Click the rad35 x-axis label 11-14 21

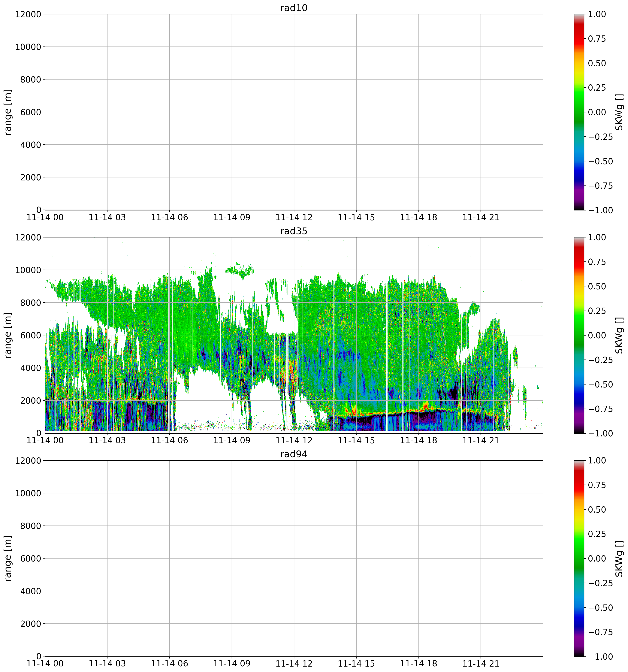481,440
